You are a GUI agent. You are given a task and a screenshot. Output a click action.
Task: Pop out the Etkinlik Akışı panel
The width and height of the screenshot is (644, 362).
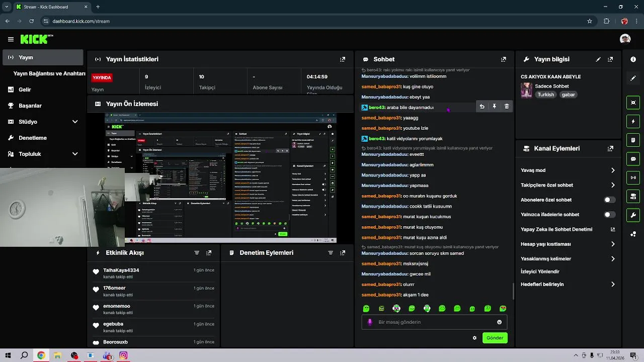click(209, 253)
